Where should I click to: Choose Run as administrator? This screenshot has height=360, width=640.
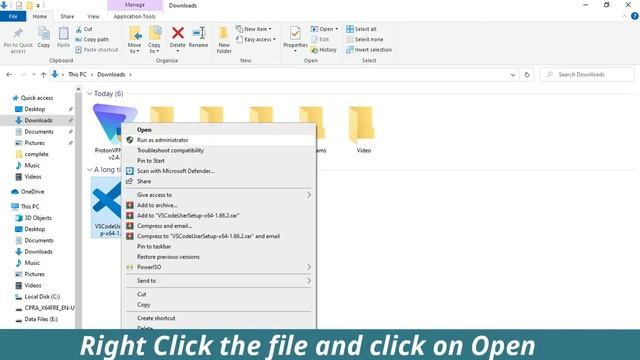pos(220,140)
